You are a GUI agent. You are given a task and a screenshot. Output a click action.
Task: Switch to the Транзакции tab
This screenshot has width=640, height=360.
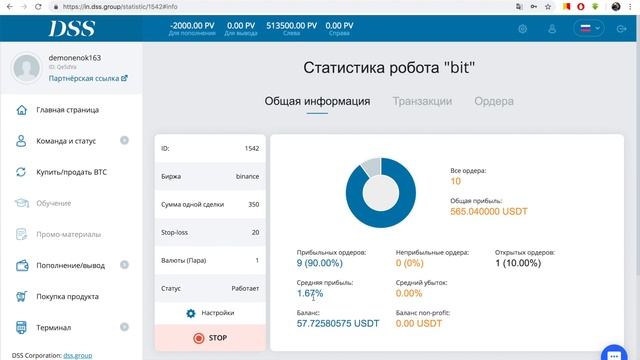(422, 101)
